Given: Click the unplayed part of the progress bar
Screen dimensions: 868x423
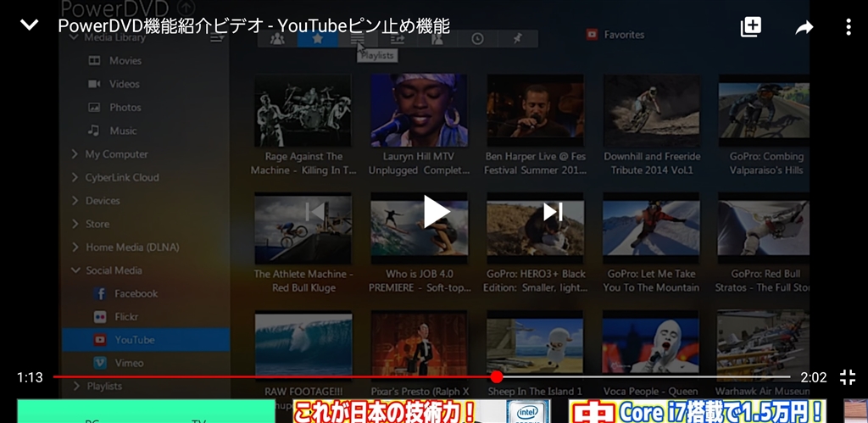Looking at the screenshot, I should (647, 377).
